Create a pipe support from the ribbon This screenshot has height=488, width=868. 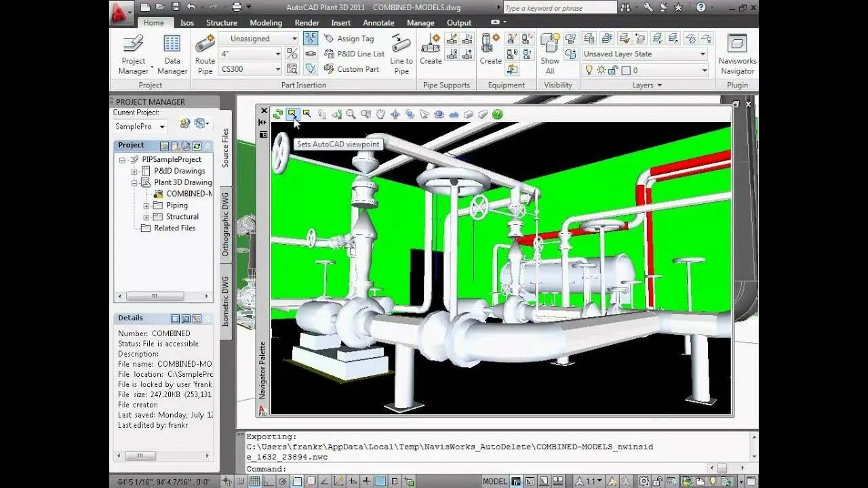click(431, 49)
